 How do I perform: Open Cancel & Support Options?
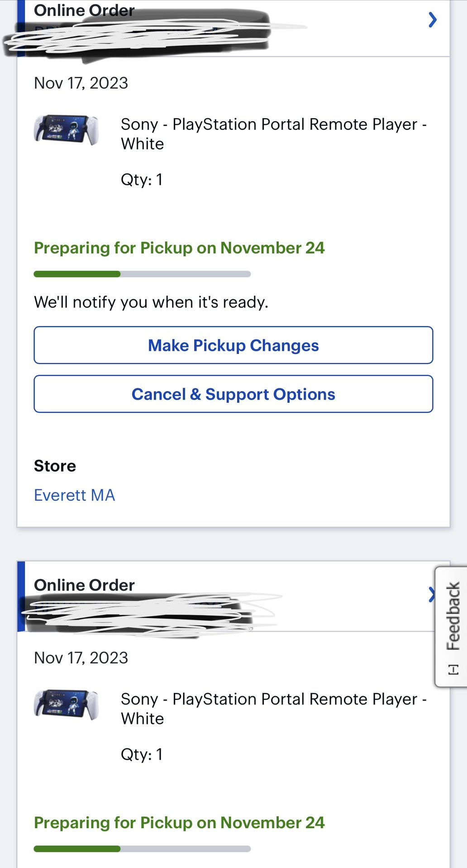pos(233,394)
